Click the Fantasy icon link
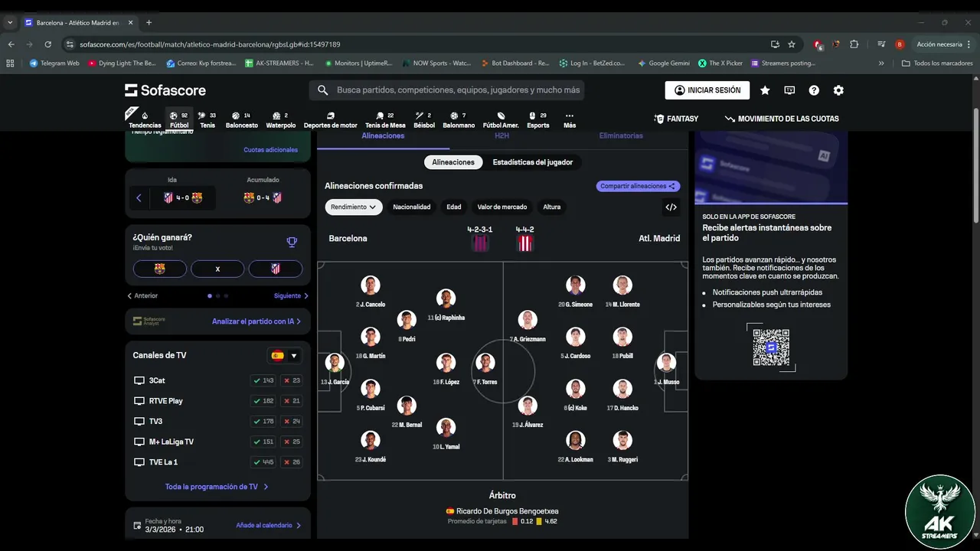This screenshot has width=980, height=551. coord(676,119)
